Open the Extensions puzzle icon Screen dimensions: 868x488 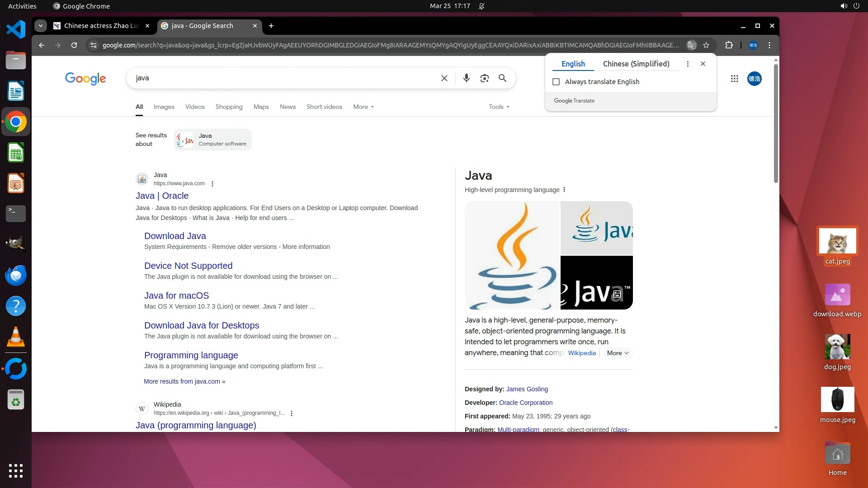point(729,45)
